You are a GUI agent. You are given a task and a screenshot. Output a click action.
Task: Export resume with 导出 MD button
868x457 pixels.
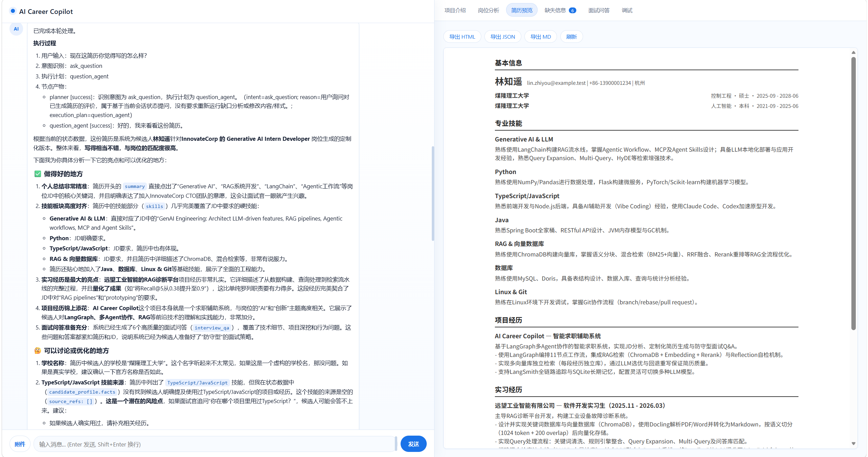click(541, 37)
